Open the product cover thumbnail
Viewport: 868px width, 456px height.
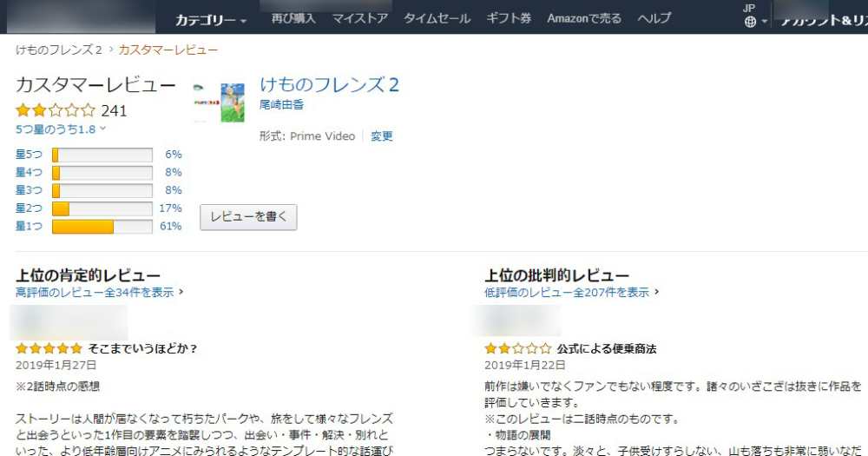click(220, 102)
